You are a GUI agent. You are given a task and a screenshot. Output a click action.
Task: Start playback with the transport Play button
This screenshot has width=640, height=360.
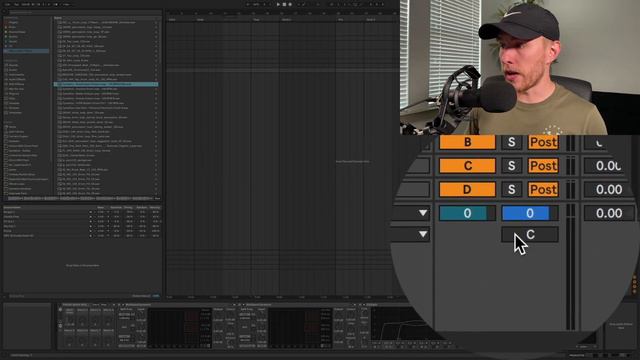278,4
